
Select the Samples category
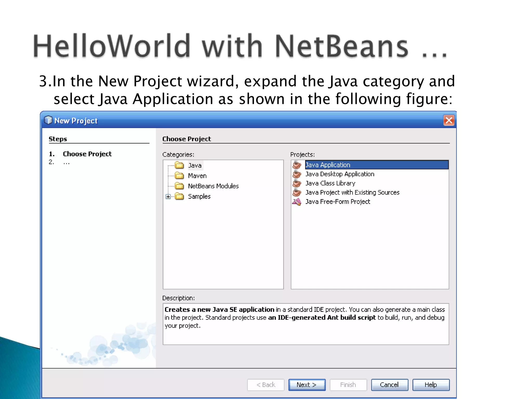tap(199, 196)
